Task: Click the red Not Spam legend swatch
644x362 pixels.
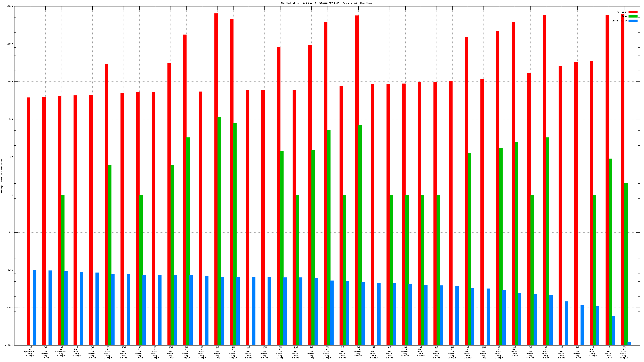Action: click(633, 12)
